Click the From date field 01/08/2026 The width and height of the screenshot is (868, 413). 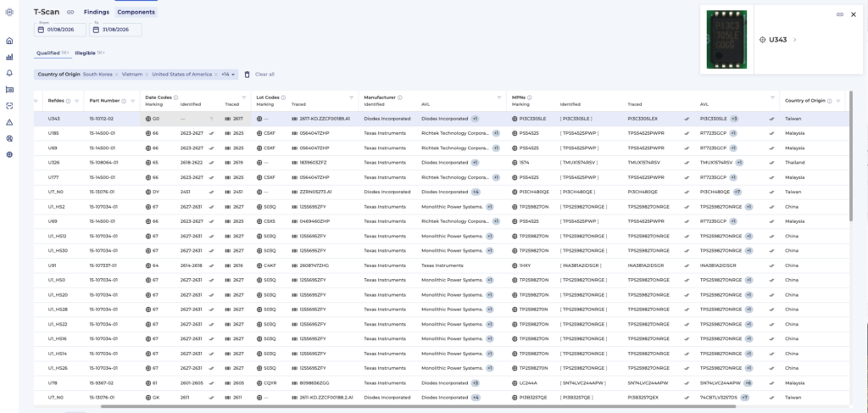coord(60,30)
